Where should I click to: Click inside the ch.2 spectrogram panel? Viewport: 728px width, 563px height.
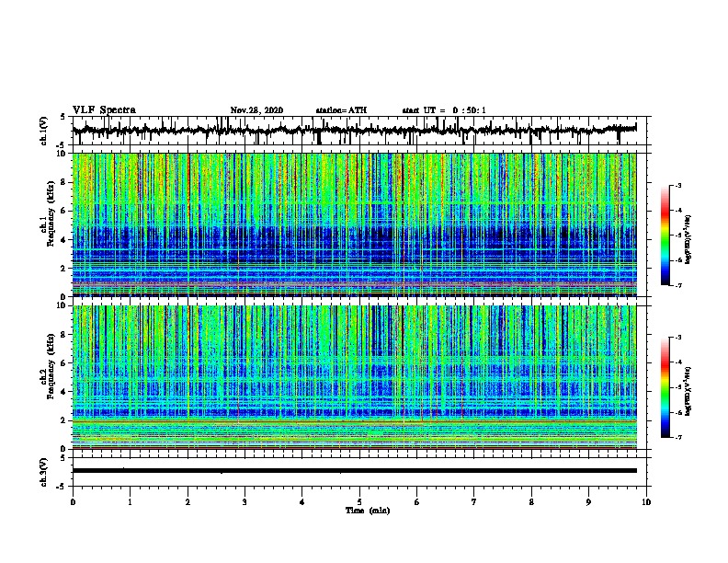pos(354,377)
